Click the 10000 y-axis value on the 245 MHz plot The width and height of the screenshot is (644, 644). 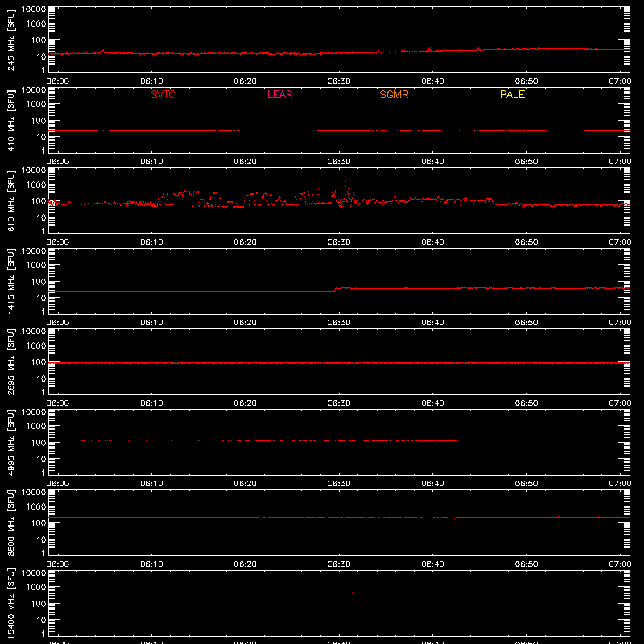coord(34,10)
